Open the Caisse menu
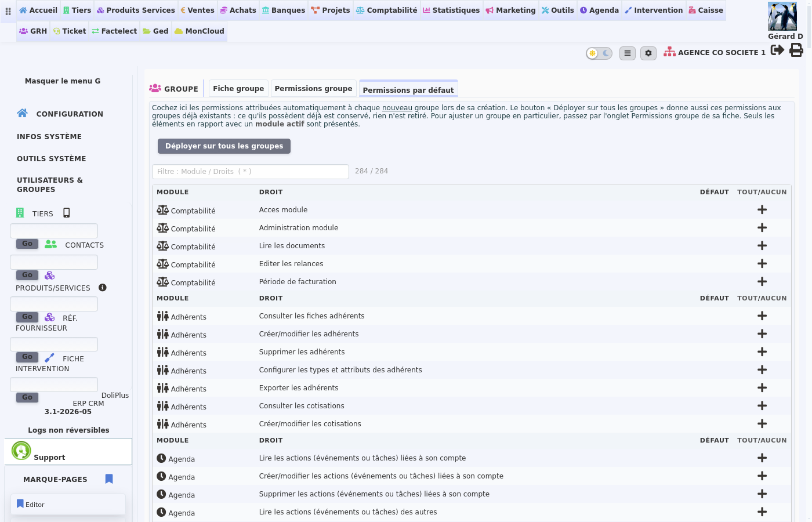812x522 pixels. [x=706, y=10]
